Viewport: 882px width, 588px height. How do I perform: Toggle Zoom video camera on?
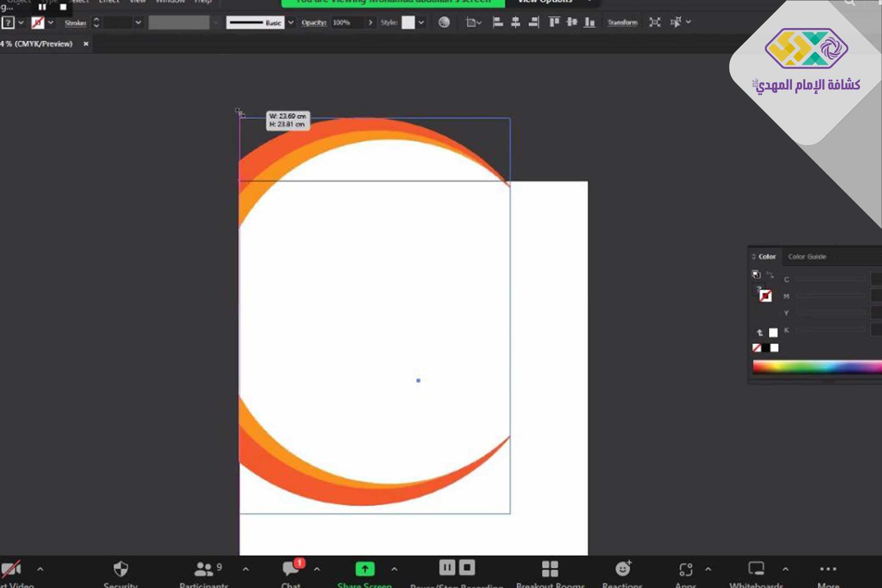point(11,569)
